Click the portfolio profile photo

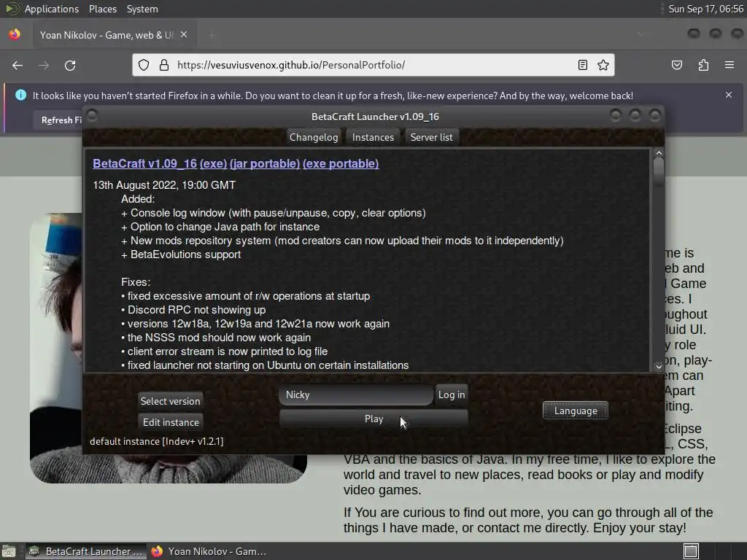169,348
